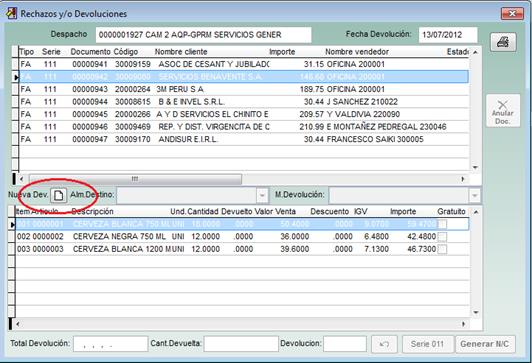This screenshot has width=532, height=363.
Task: Click document number 00000943
Action: [x=90, y=89]
